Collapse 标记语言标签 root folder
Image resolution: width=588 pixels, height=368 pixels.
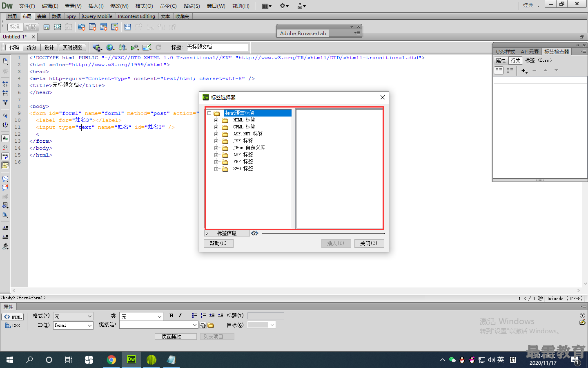click(209, 113)
